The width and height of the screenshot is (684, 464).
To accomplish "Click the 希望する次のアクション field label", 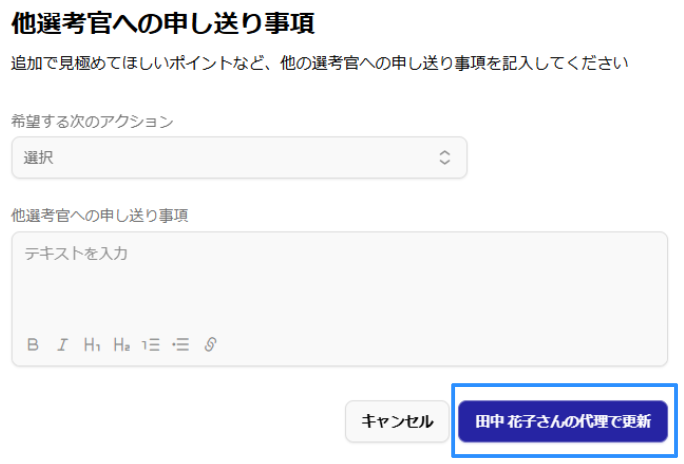I will click(92, 122).
